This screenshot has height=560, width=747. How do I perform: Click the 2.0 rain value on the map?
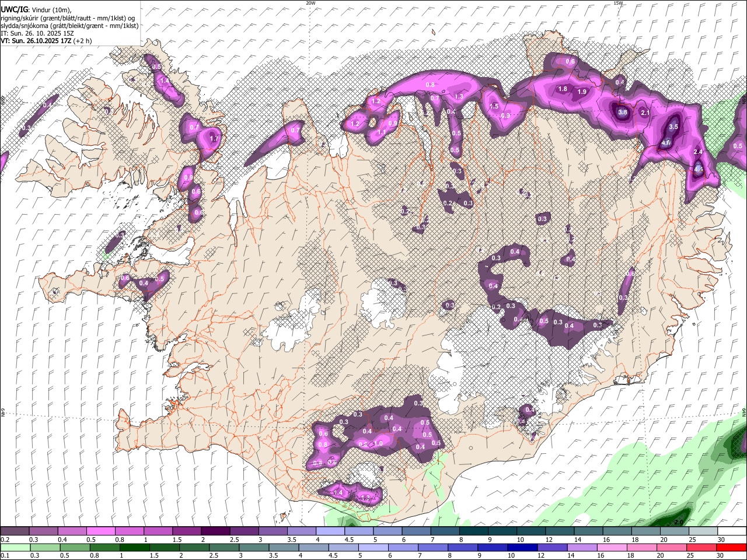click(x=679, y=522)
